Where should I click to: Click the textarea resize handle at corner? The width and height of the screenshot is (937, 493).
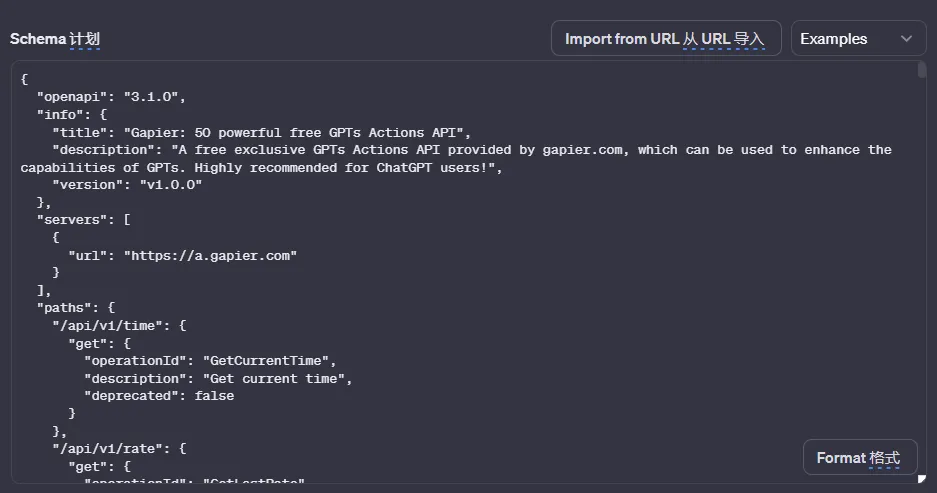(x=921, y=478)
